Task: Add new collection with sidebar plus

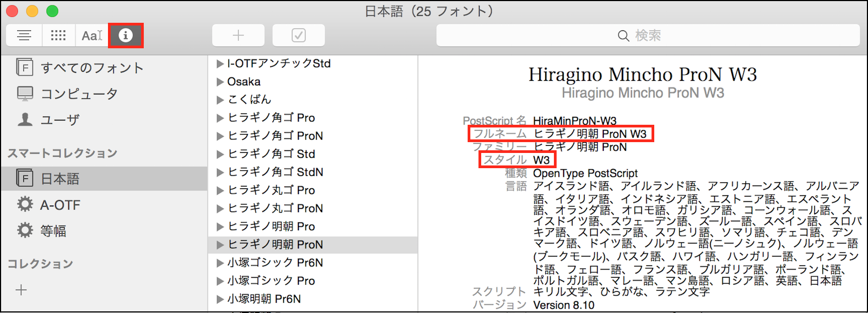Action: pos(21,290)
